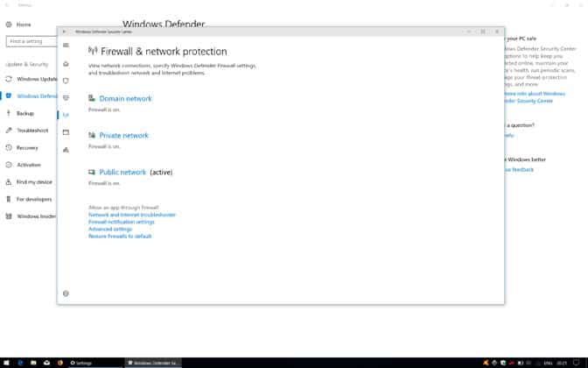Open App & browser control sidebar icon
Viewport: 588px width, 368px height.
click(66, 132)
